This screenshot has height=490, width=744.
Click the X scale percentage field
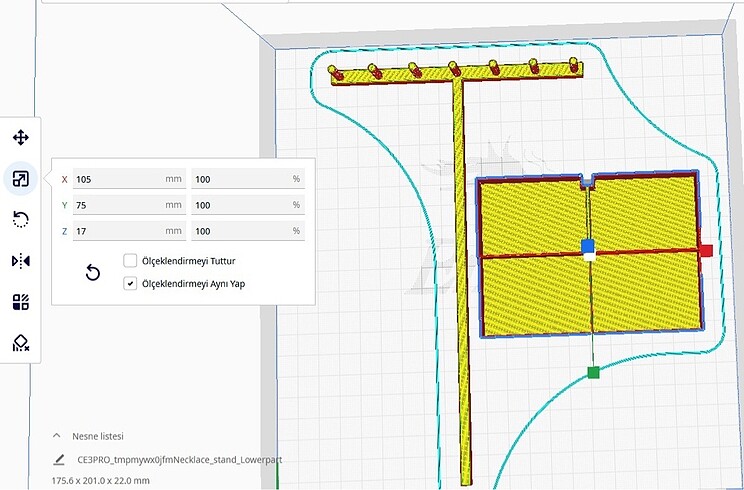[x=240, y=179]
